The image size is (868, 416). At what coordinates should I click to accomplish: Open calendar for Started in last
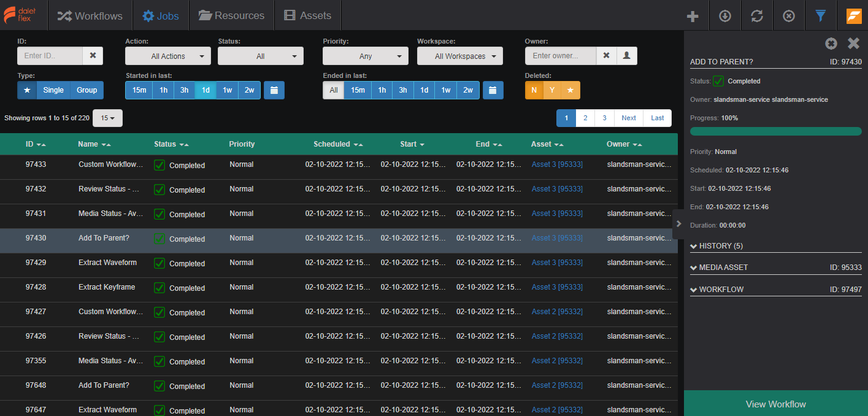click(274, 90)
